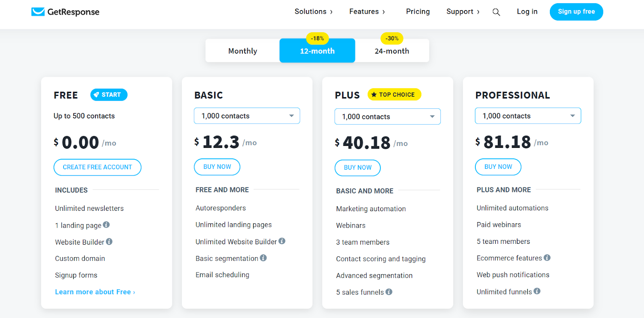This screenshot has width=644, height=318.
Task: Click the Up to 500 contacts text
Action: pyautogui.click(x=84, y=116)
